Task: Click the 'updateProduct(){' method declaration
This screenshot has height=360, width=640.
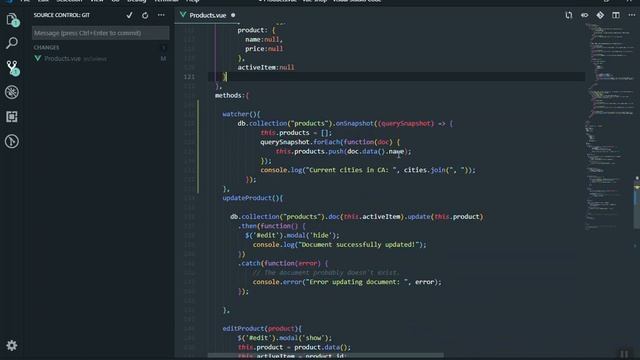Action: [253, 198]
